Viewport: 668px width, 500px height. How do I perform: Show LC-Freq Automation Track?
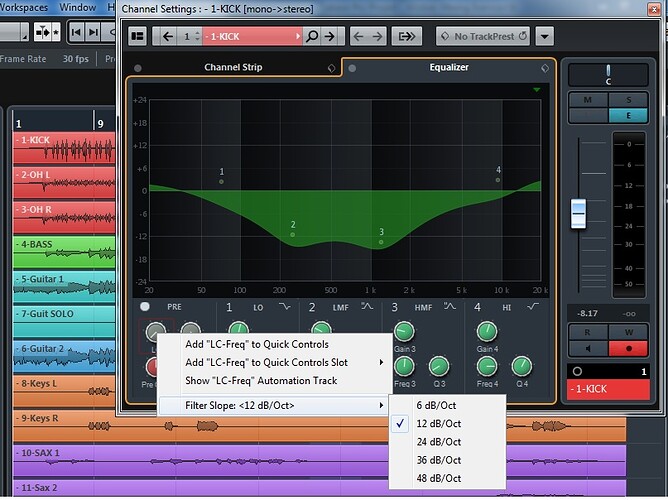pyautogui.click(x=261, y=381)
